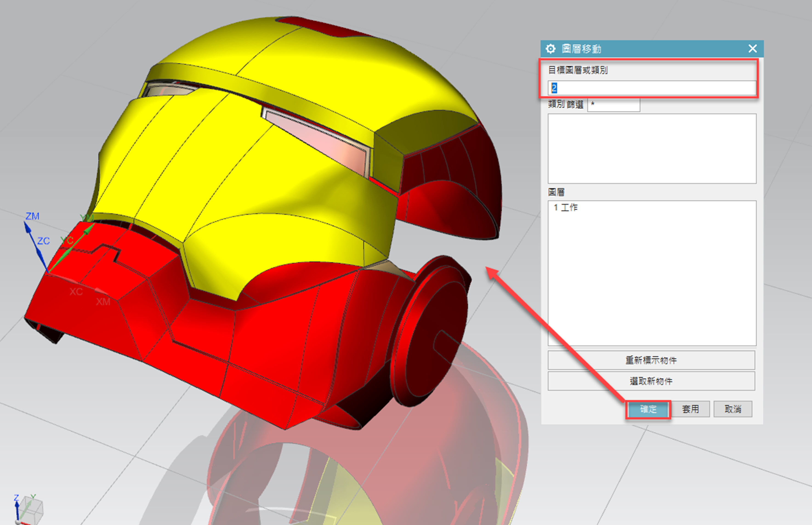
Task: Click the 套用 apply button
Action: coord(691,409)
